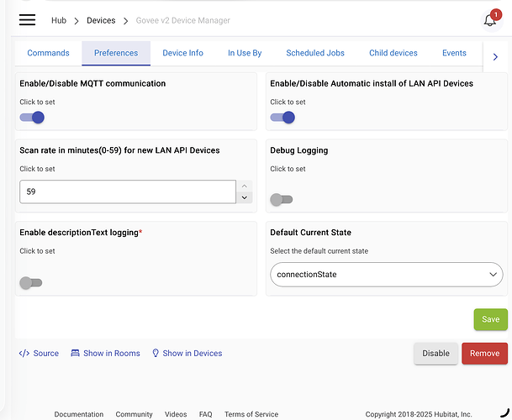Increase scan rate with up arrow
Image resolution: width=512 pixels, height=420 pixels.
[x=245, y=186]
